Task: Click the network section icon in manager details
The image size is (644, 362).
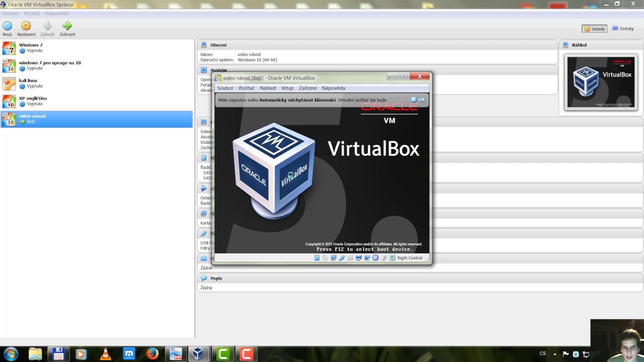Action: 204,213
